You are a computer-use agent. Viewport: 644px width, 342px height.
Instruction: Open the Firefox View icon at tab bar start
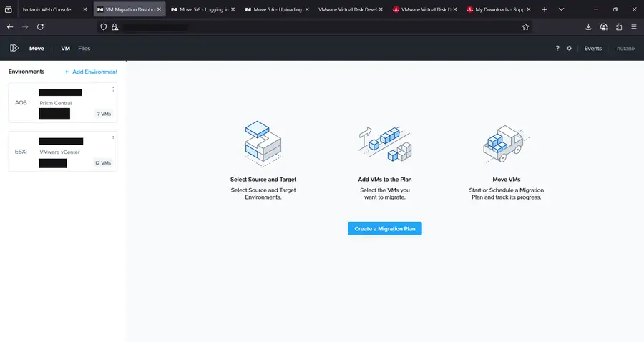8,9
